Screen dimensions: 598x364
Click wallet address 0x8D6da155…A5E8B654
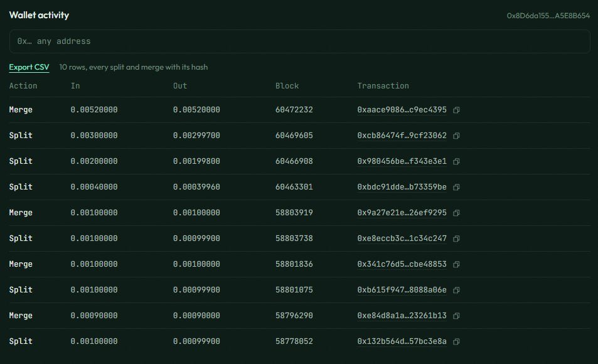pos(548,16)
